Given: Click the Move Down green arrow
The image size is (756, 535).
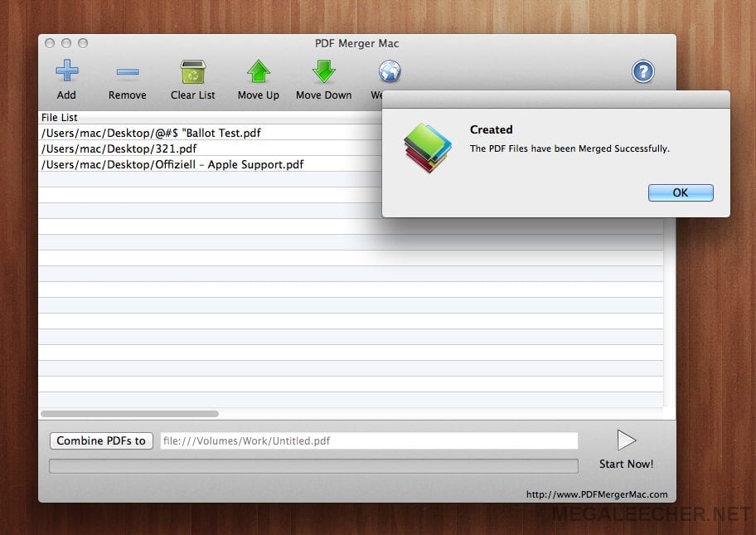Looking at the screenshot, I should (323, 71).
